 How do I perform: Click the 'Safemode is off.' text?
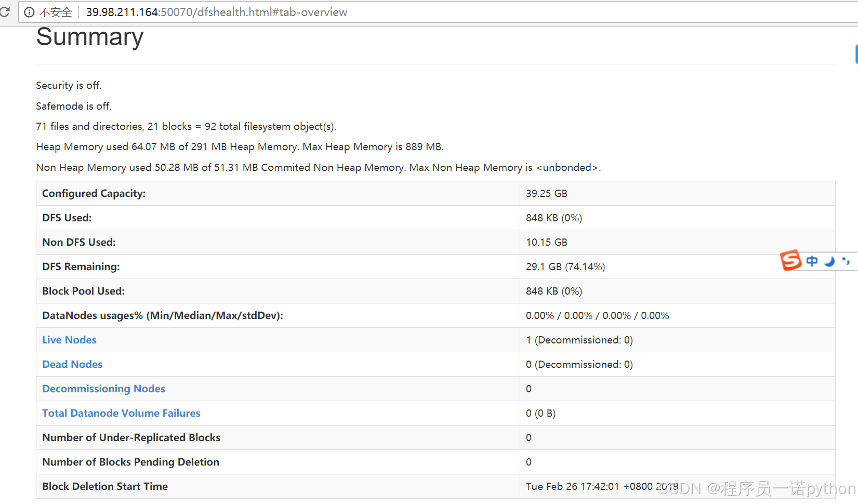pyautogui.click(x=74, y=106)
